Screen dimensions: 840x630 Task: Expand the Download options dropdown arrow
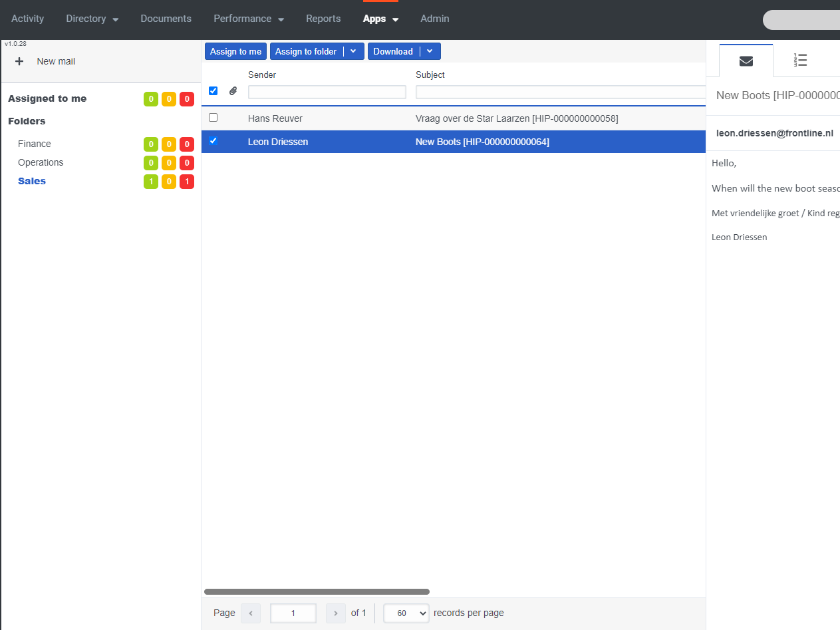(430, 51)
